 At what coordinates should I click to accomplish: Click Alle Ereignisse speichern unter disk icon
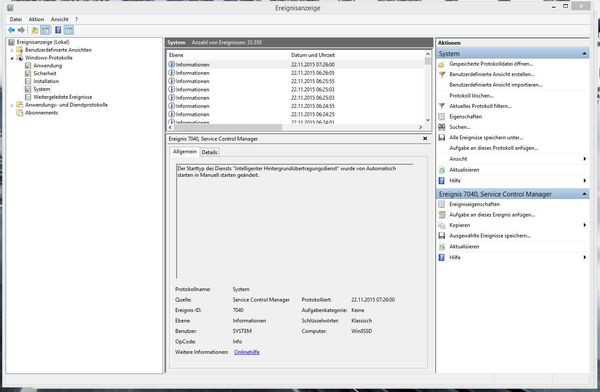(442, 137)
